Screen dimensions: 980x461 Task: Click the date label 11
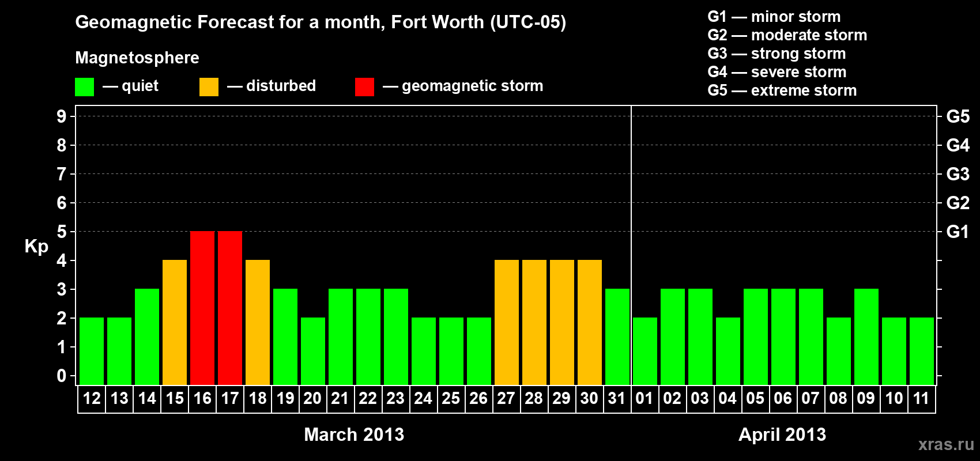[921, 398]
